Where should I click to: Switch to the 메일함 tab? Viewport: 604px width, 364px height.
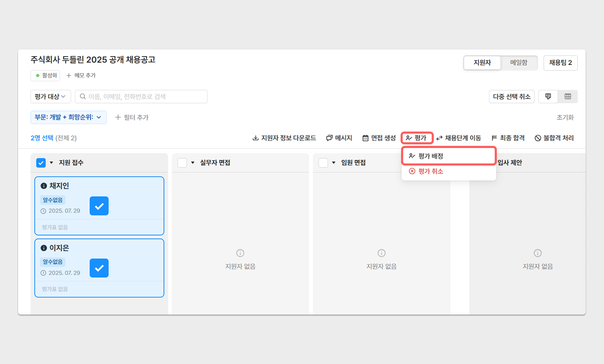519,63
